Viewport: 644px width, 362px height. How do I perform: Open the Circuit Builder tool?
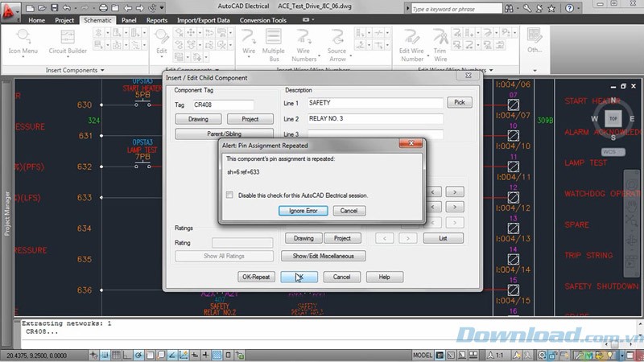pos(68,42)
